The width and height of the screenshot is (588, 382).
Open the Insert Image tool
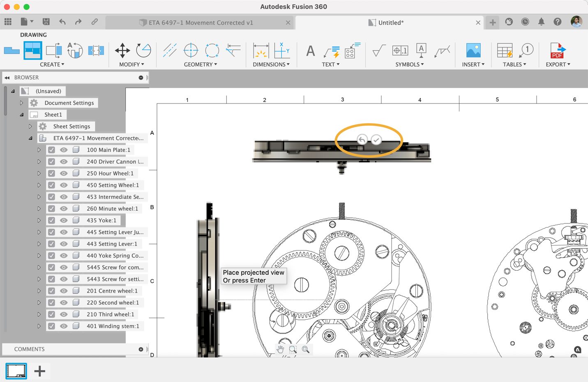click(473, 51)
